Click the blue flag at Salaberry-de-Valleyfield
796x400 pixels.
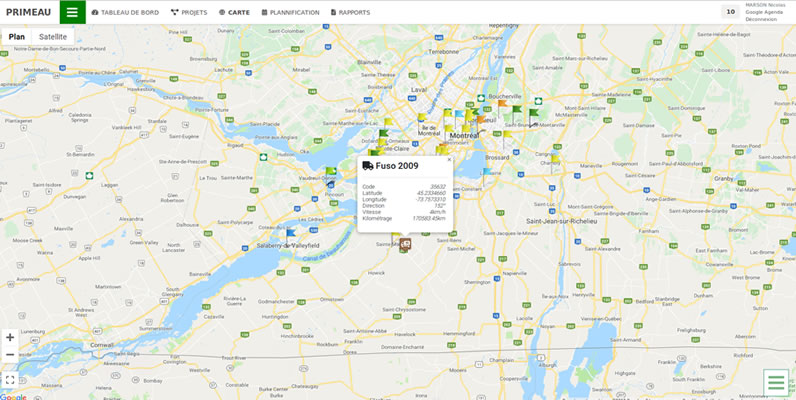290,235
